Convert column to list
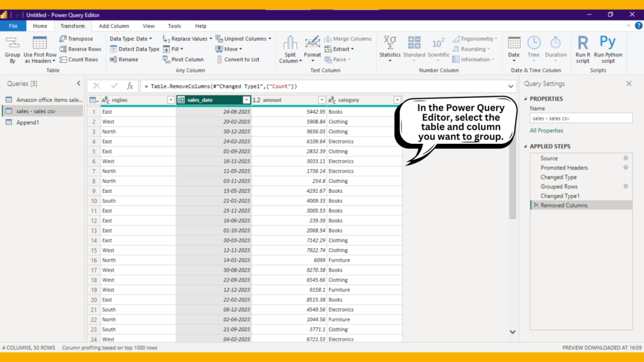The image size is (644, 362). pos(238,60)
